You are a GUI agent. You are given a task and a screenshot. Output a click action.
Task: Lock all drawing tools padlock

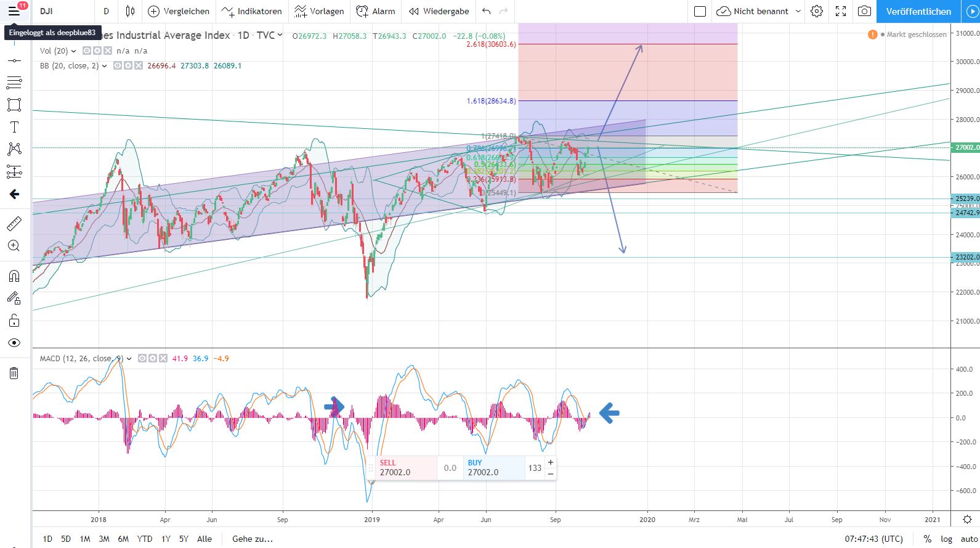point(14,321)
